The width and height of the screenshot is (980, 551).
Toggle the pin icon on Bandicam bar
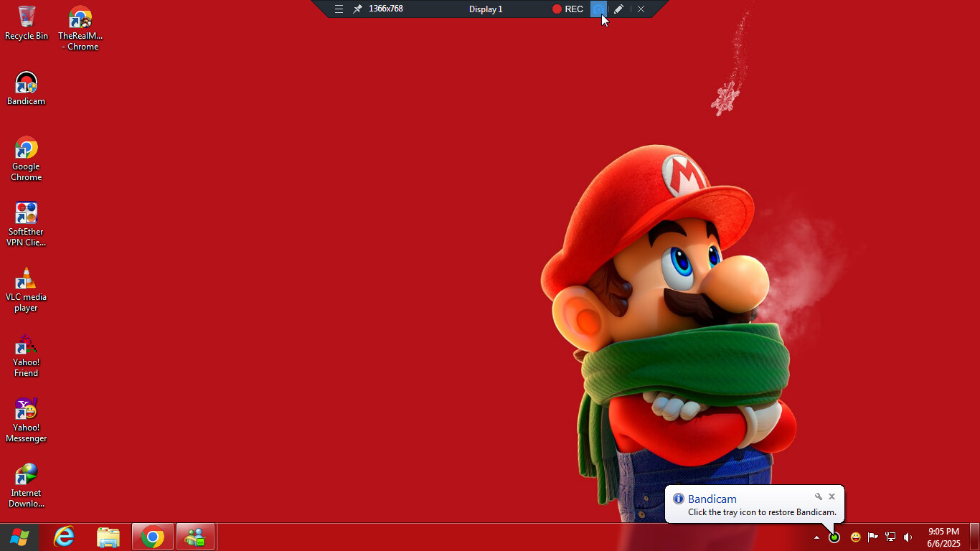(357, 9)
